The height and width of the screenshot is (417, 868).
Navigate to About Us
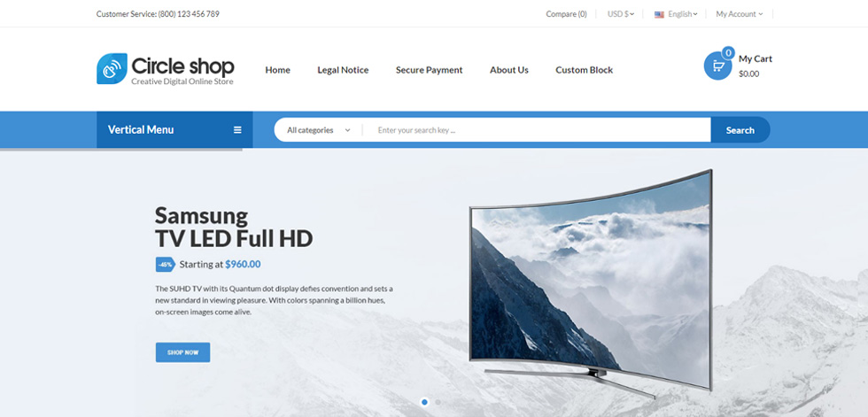pyautogui.click(x=508, y=70)
